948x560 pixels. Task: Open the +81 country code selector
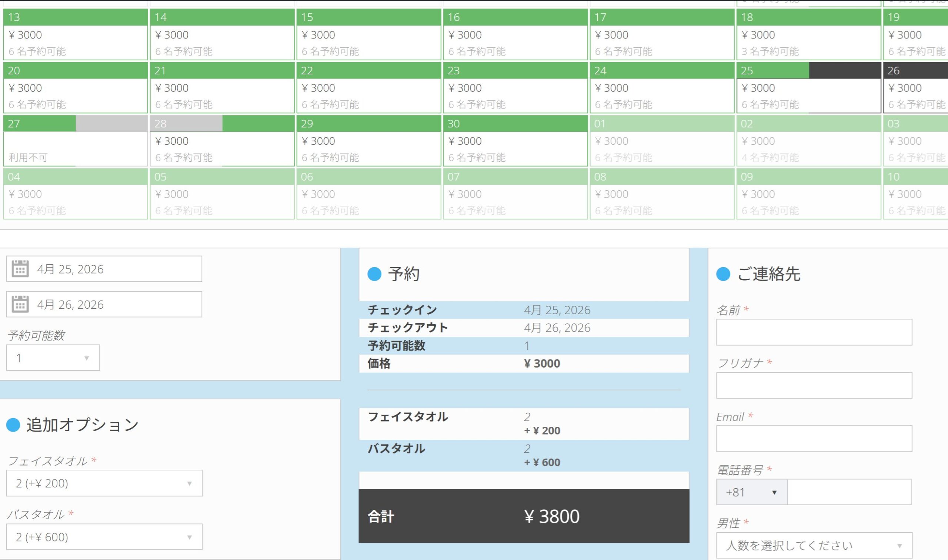tap(751, 493)
